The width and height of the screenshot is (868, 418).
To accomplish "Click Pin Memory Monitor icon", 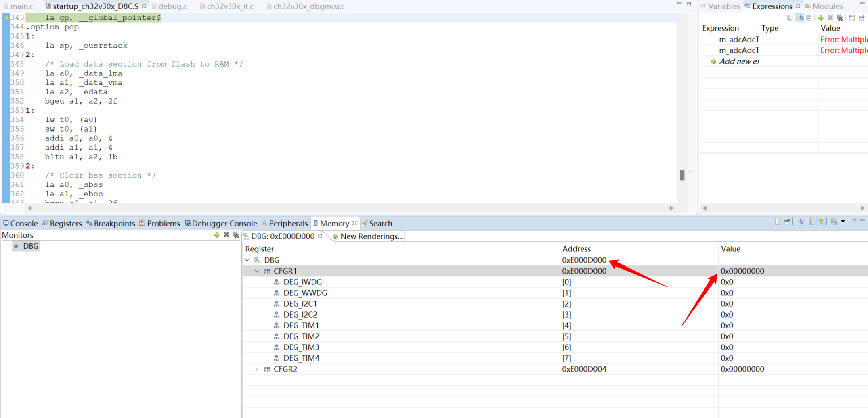I will pyautogui.click(x=787, y=222).
